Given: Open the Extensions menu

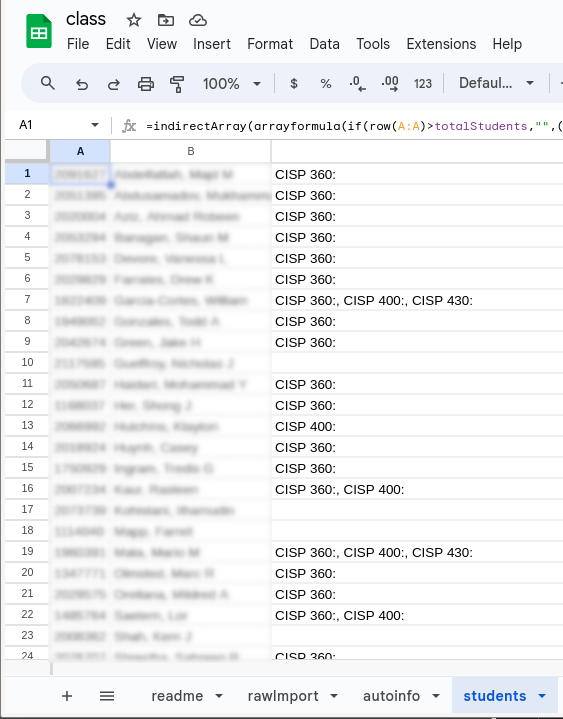Looking at the screenshot, I should tap(441, 44).
